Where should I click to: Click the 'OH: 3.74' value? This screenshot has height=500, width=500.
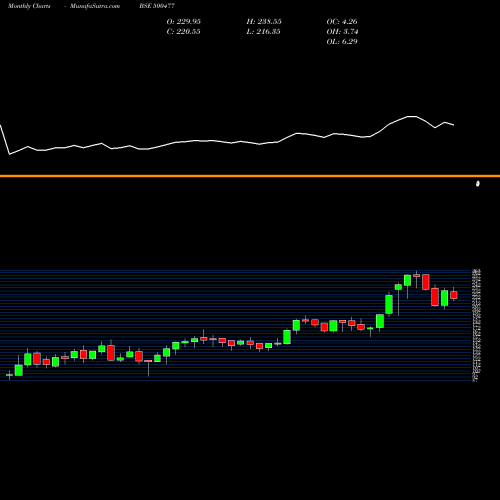click(x=342, y=32)
